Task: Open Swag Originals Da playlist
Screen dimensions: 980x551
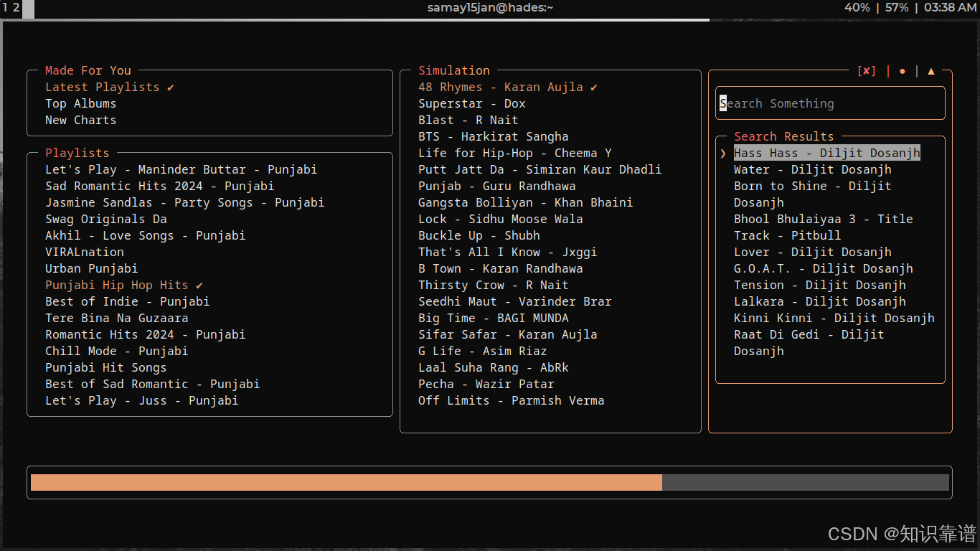Action: point(106,219)
